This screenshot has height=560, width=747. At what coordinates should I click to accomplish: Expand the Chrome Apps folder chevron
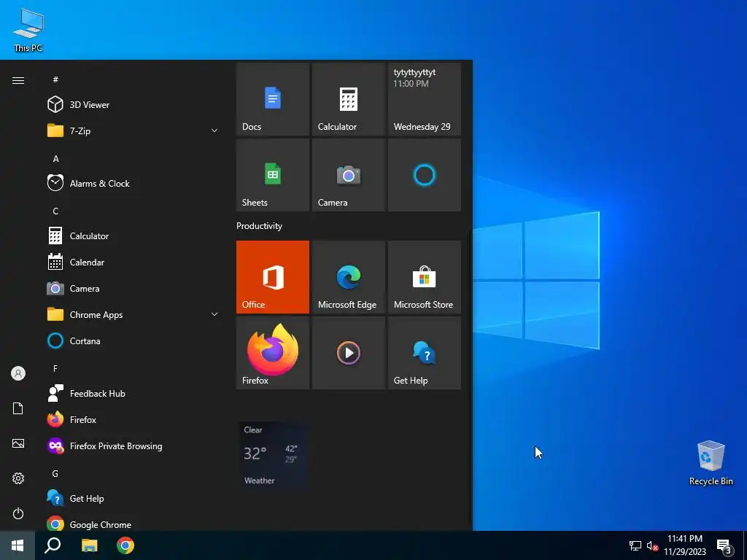tap(214, 315)
